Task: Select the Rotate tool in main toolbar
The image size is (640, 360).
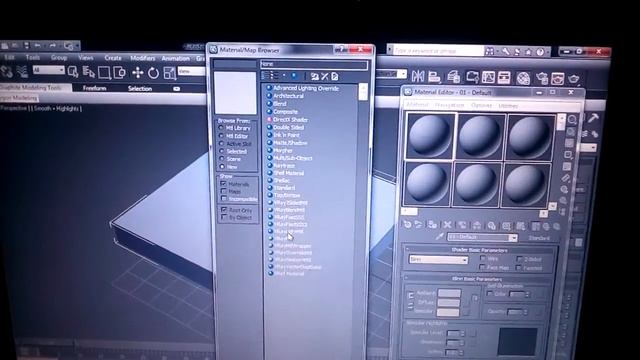Action: click(x=153, y=73)
